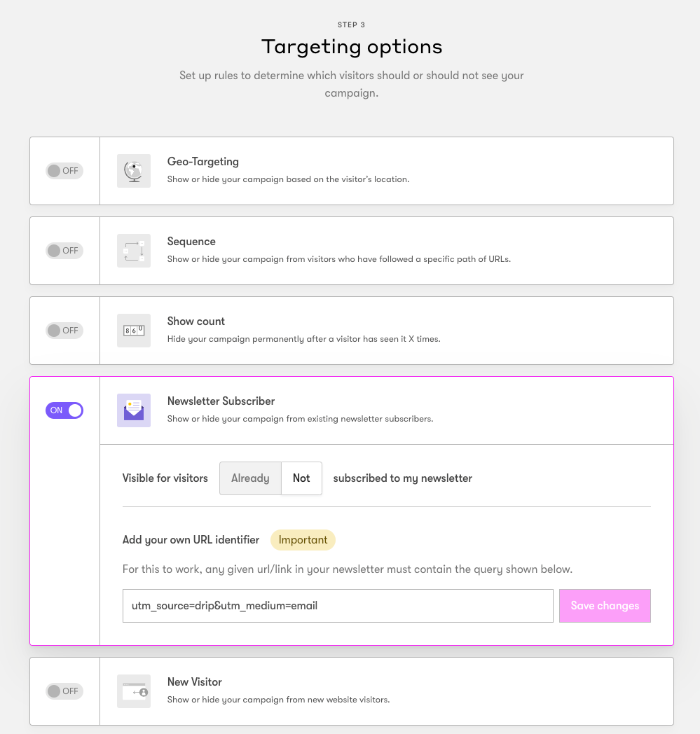
Task: Select the Not option
Action: pos(301,478)
